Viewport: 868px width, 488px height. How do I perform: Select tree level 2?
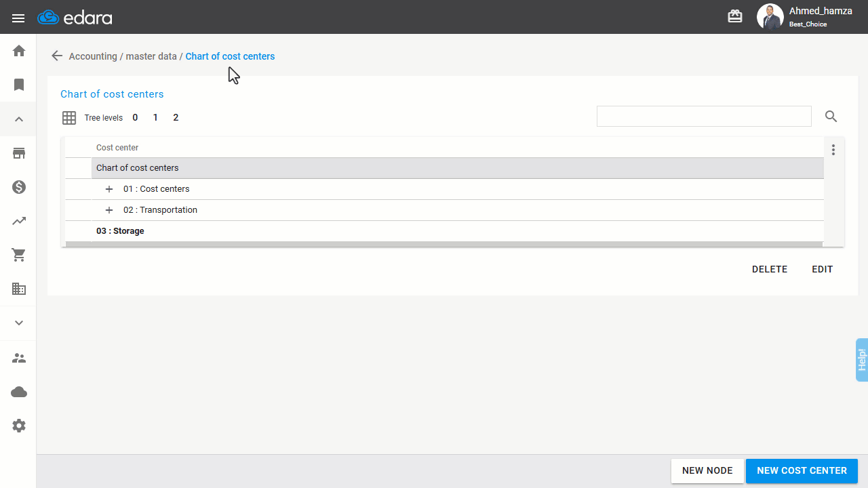pyautogui.click(x=176, y=118)
